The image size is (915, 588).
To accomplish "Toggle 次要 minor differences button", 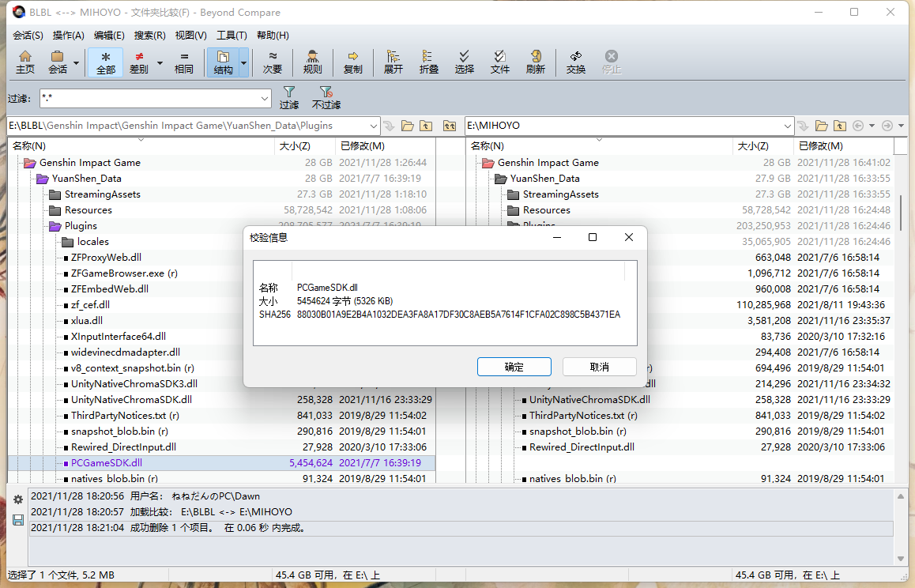I will [x=273, y=62].
